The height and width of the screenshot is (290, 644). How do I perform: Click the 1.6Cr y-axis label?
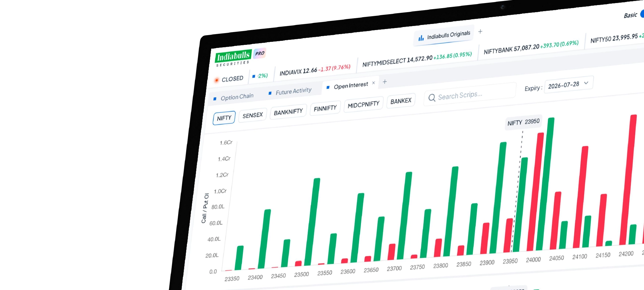coord(226,143)
